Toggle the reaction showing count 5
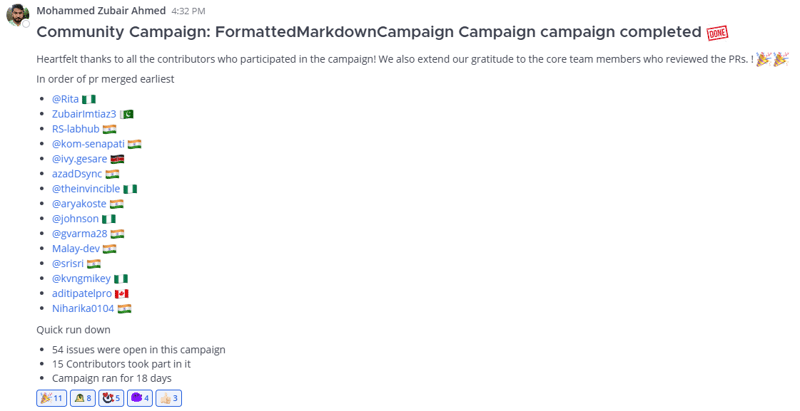The height and width of the screenshot is (411, 800). pyautogui.click(x=111, y=398)
